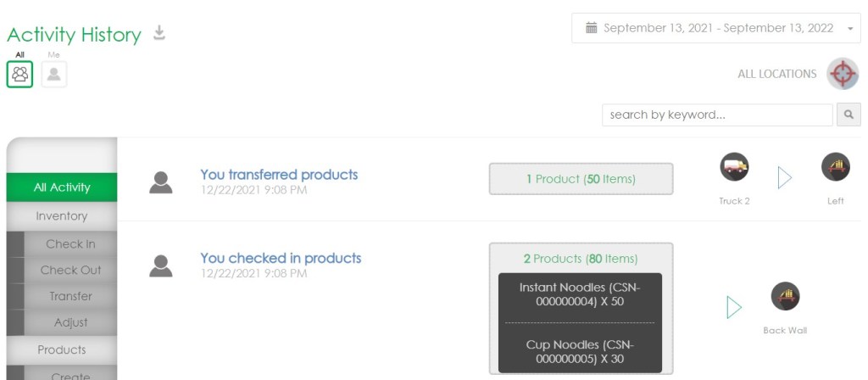
Task: Focus the search by keyword field
Action: click(x=717, y=115)
